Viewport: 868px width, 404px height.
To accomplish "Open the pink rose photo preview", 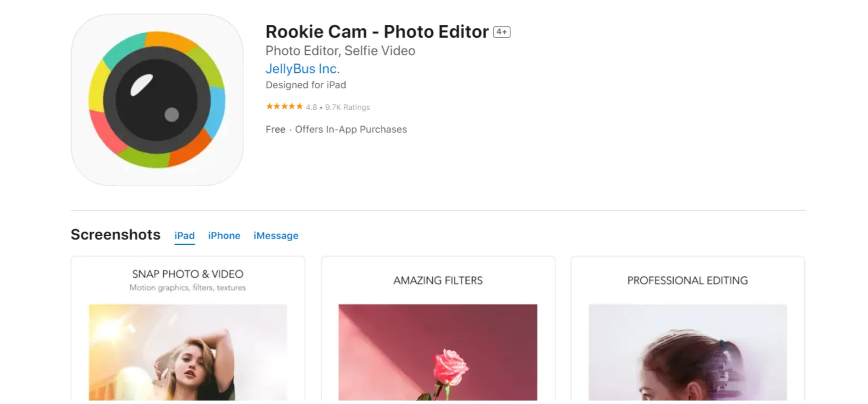I will (x=438, y=352).
